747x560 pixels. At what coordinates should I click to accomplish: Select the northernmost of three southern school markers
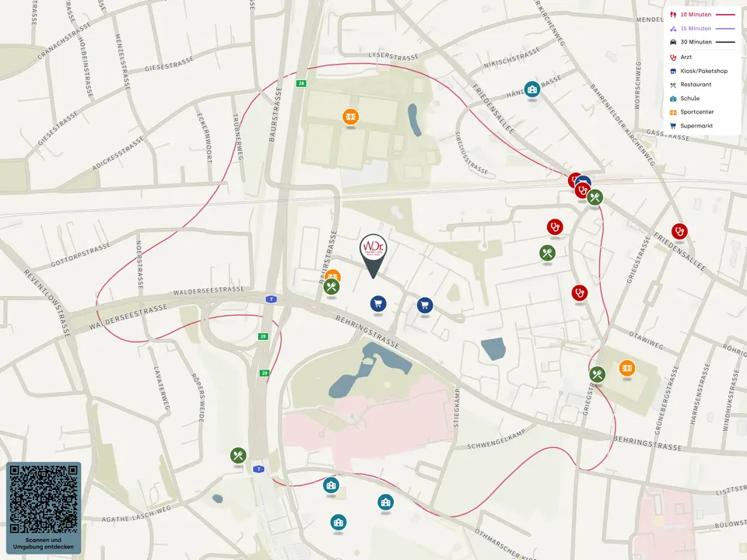(x=331, y=485)
